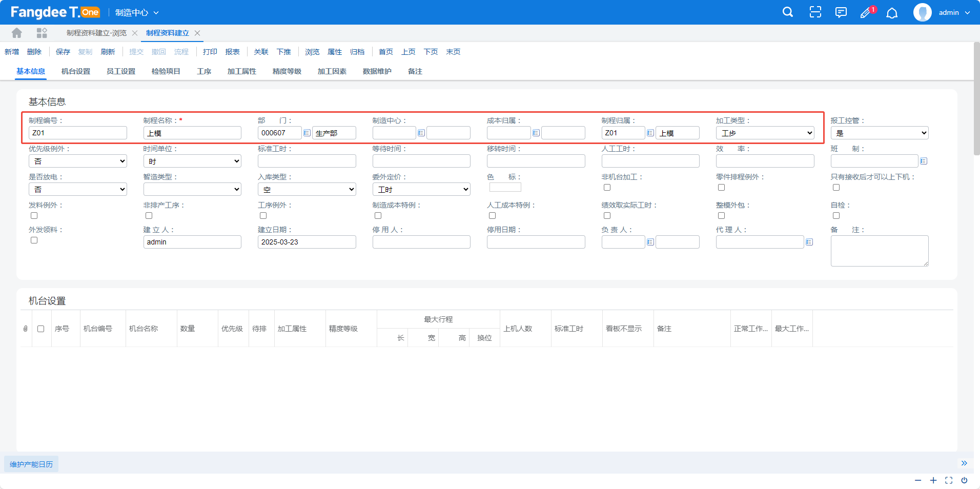Switch to the 机台设置 tab
The height and width of the screenshot is (489, 980).
(x=76, y=71)
